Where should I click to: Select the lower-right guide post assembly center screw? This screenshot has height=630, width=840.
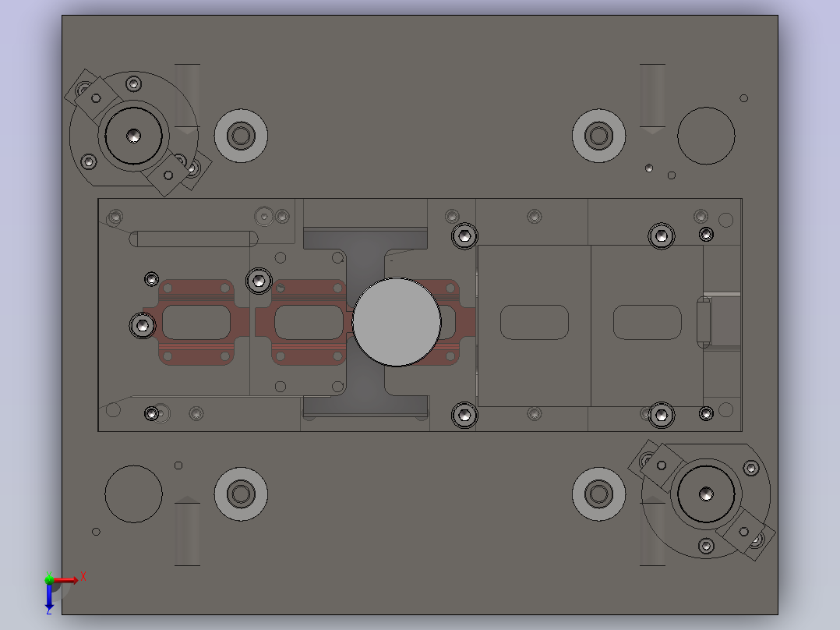coord(706,494)
